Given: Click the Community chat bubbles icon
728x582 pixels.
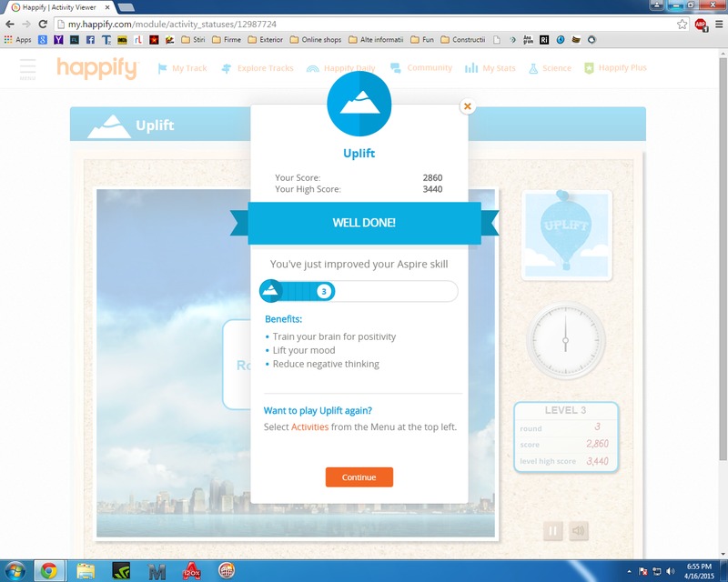Looking at the screenshot, I should click(396, 68).
